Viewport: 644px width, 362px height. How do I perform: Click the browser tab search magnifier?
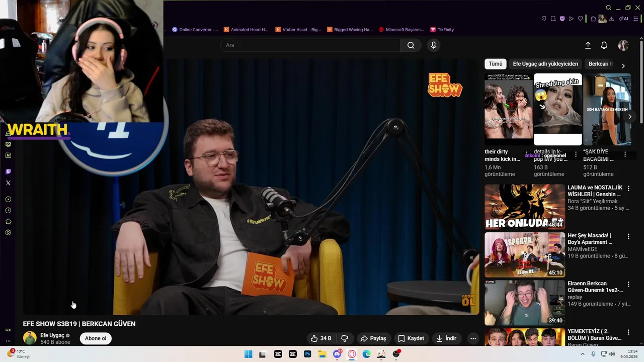click(608, 8)
